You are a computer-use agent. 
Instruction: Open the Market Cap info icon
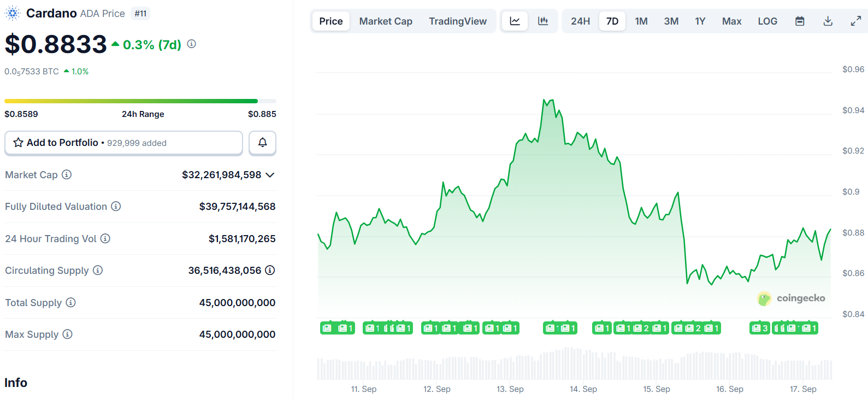pyautogui.click(x=67, y=174)
